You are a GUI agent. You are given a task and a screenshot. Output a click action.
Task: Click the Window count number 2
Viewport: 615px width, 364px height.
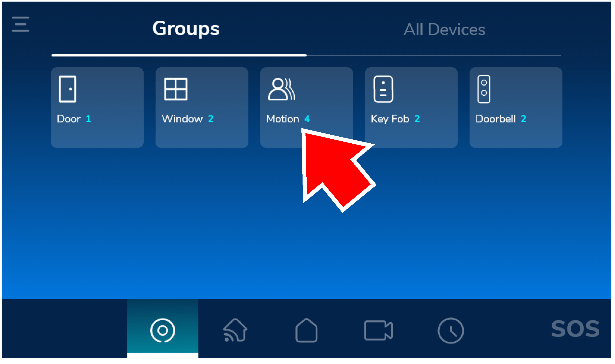(211, 119)
